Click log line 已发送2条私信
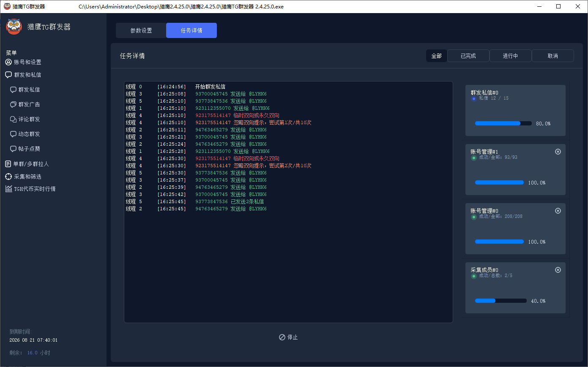The image size is (588, 367). pyautogui.click(x=247, y=201)
